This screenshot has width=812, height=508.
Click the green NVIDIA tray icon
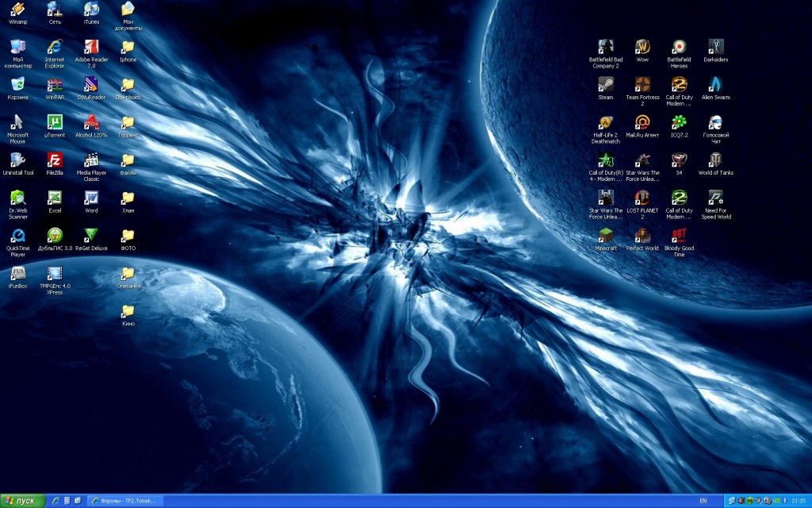pos(776,501)
